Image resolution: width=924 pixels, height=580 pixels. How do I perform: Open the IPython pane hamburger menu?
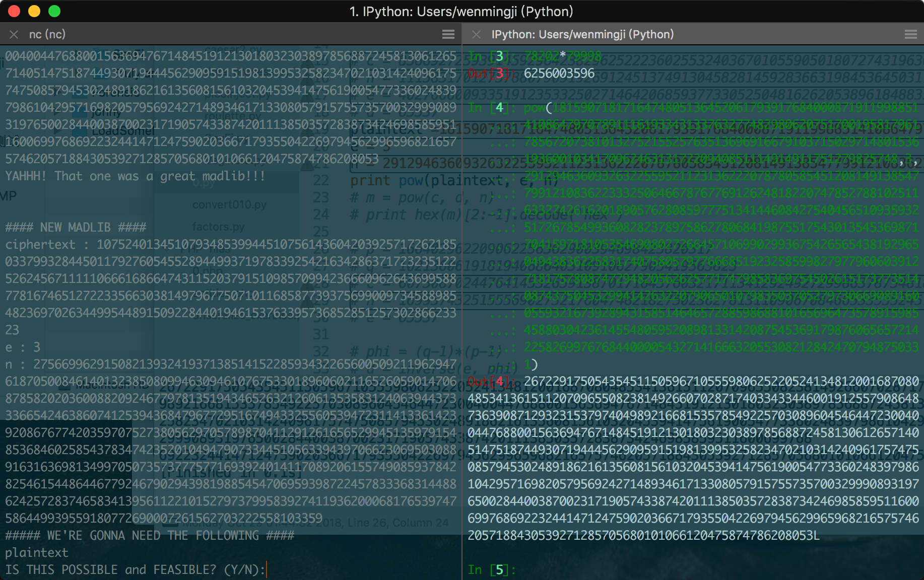910,34
